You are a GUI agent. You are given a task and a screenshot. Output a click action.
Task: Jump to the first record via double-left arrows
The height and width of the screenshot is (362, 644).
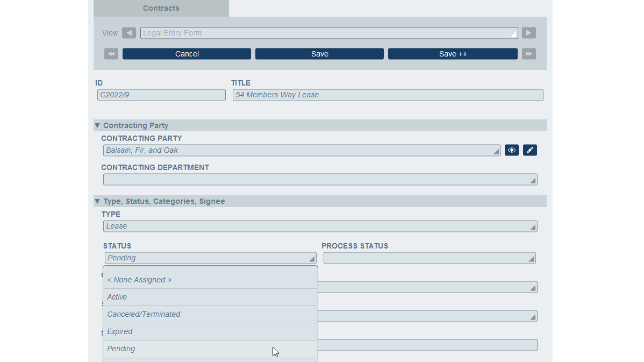[x=111, y=54]
